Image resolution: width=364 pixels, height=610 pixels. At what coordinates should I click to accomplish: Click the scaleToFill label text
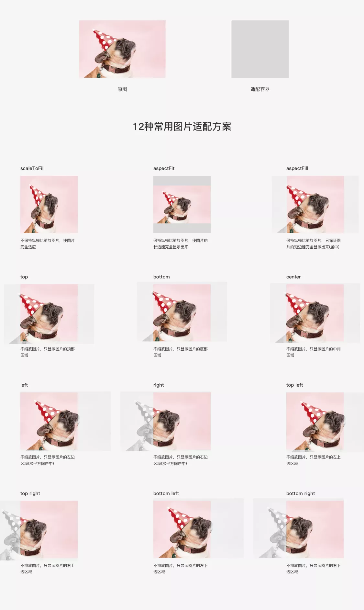click(x=32, y=168)
